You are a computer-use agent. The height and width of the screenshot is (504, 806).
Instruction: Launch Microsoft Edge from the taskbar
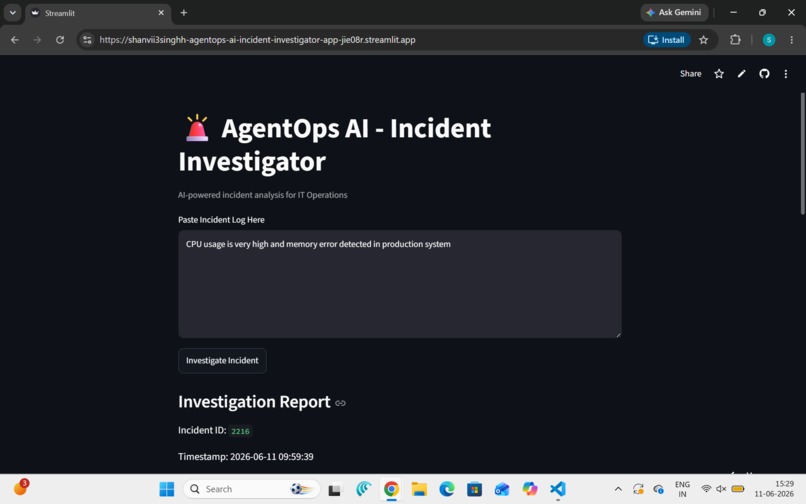[447, 489]
